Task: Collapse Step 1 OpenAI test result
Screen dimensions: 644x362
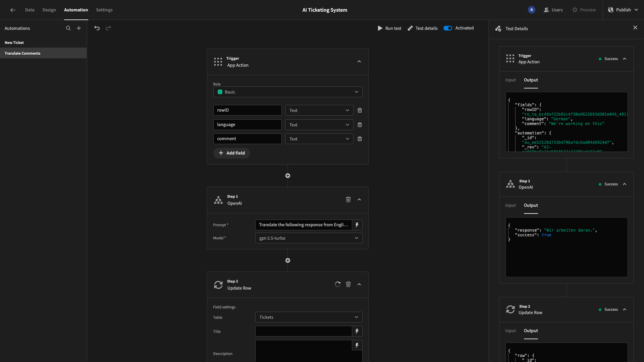Action: pyautogui.click(x=625, y=184)
